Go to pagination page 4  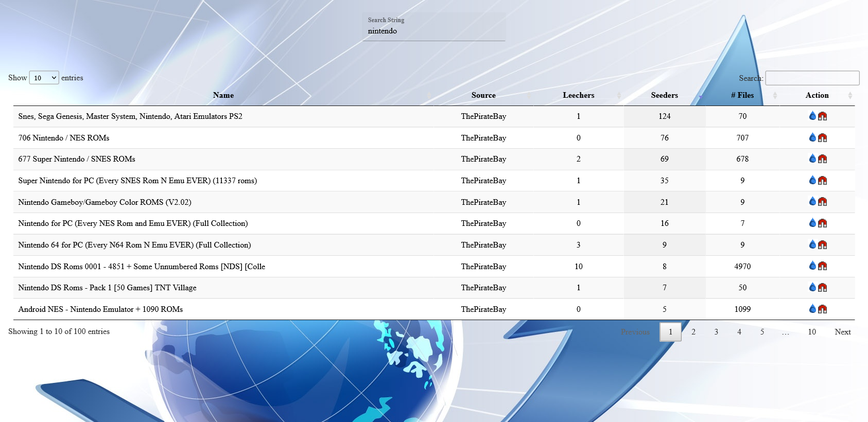click(739, 332)
